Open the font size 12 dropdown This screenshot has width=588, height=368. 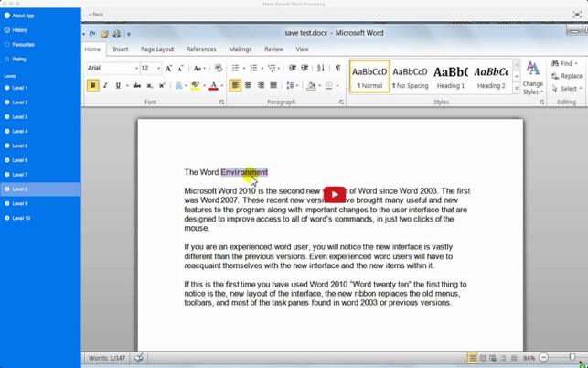(158, 69)
